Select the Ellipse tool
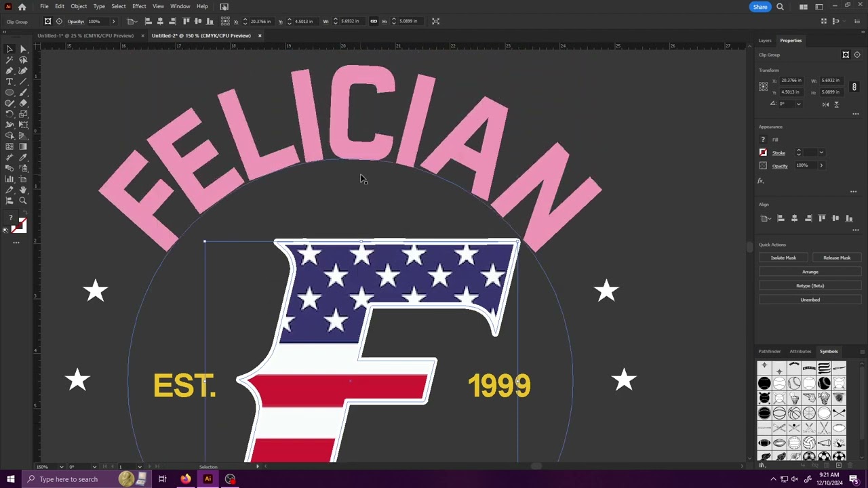 point(9,92)
